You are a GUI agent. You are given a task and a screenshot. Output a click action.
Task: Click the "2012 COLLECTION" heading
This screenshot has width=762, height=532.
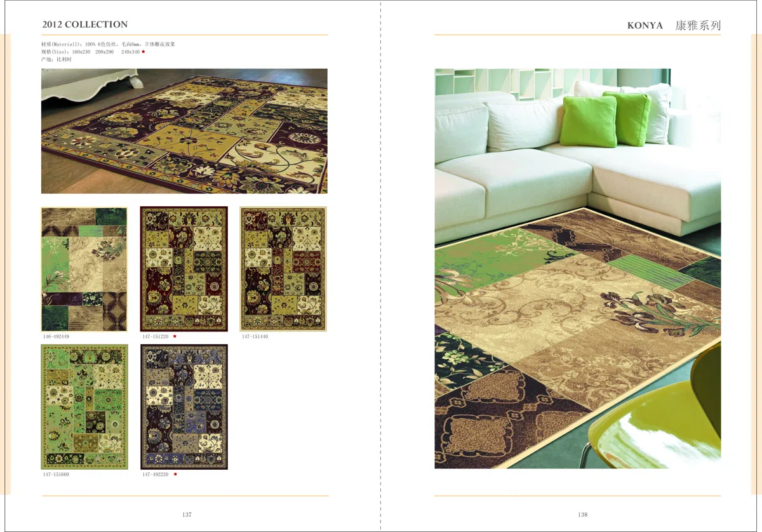(85, 25)
